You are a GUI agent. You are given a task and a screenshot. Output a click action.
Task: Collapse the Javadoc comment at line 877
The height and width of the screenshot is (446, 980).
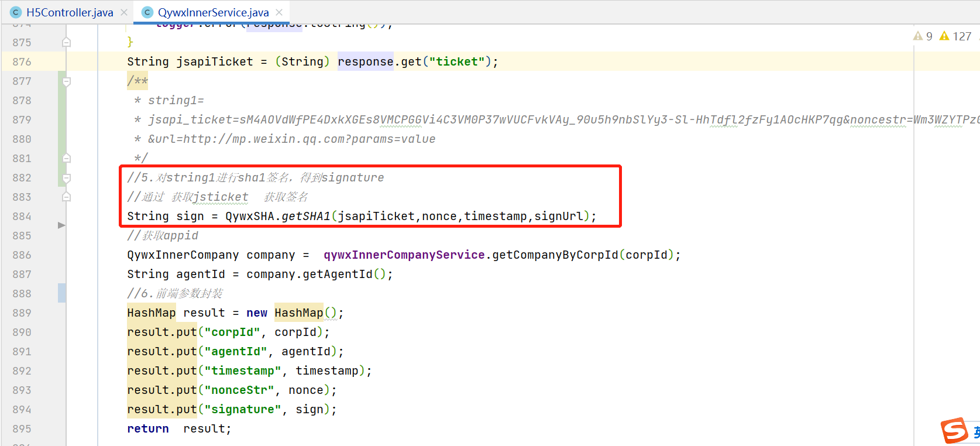(x=67, y=81)
